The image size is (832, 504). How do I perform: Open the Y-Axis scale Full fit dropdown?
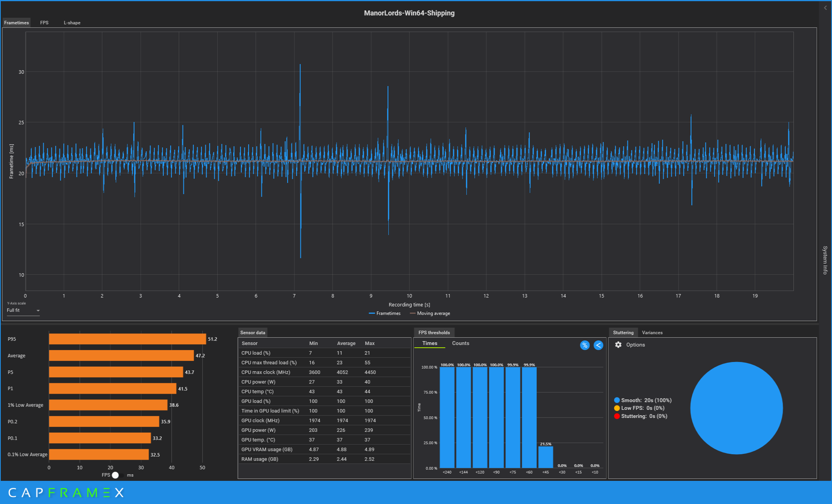click(23, 310)
